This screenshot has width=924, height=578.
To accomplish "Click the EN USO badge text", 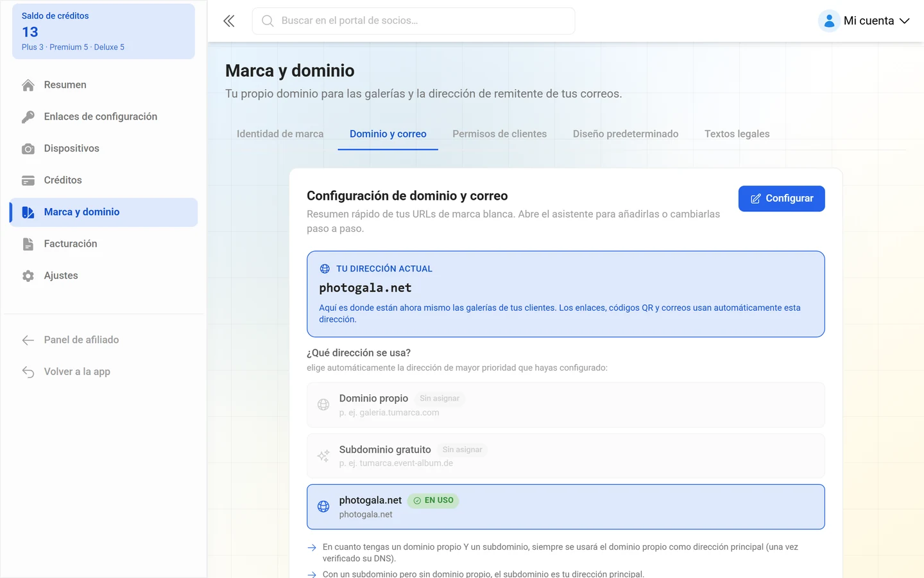I will click(439, 500).
